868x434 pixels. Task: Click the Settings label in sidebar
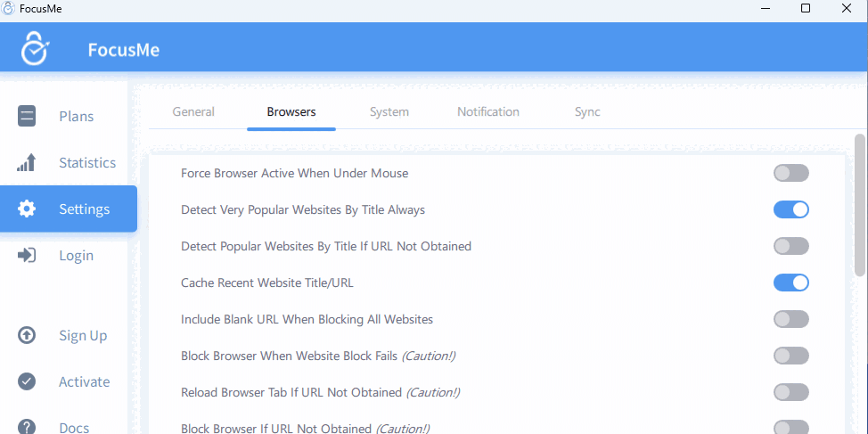pos(84,209)
